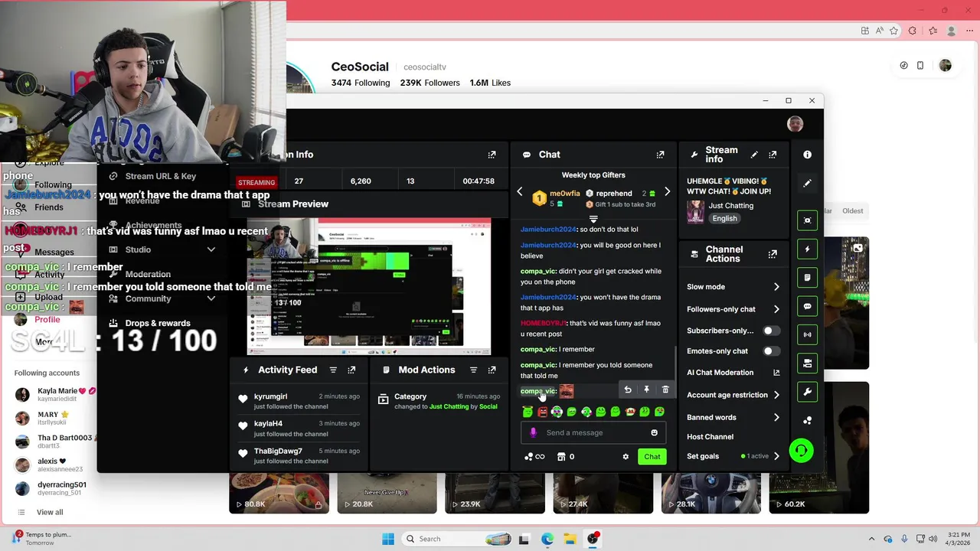Image resolution: width=980 pixels, height=551 pixels.
Task: Expand Account age restriction options
Action: [x=776, y=395]
